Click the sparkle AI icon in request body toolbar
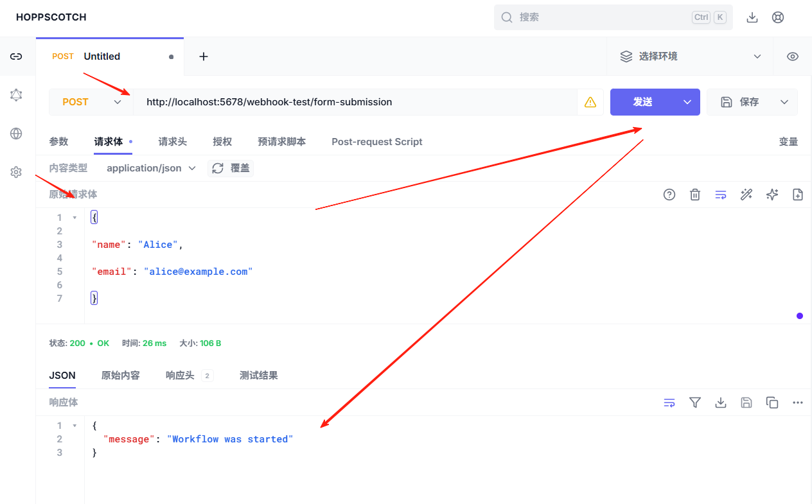The image size is (812, 504). tap(772, 195)
